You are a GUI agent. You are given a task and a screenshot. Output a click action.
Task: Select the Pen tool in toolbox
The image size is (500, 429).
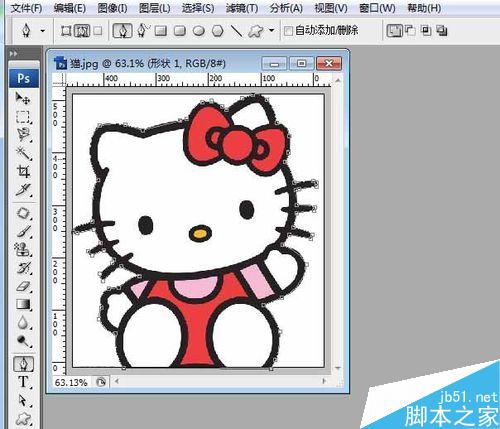pyautogui.click(x=23, y=364)
